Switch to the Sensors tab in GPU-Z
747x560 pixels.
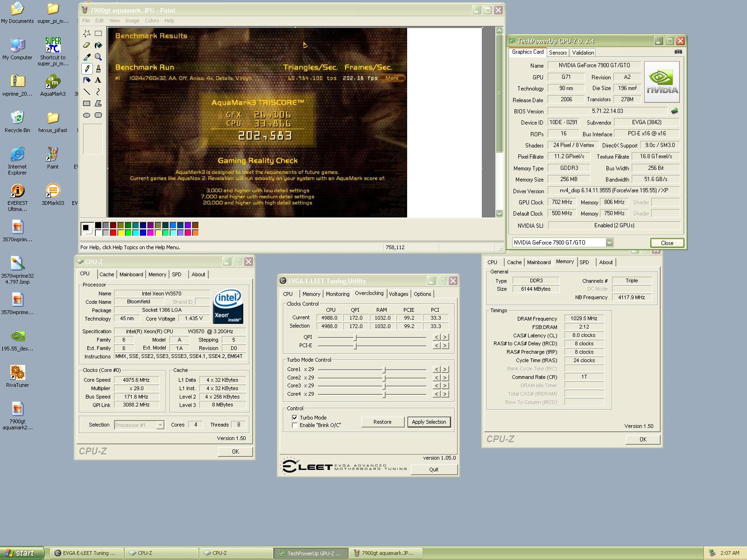coord(558,53)
